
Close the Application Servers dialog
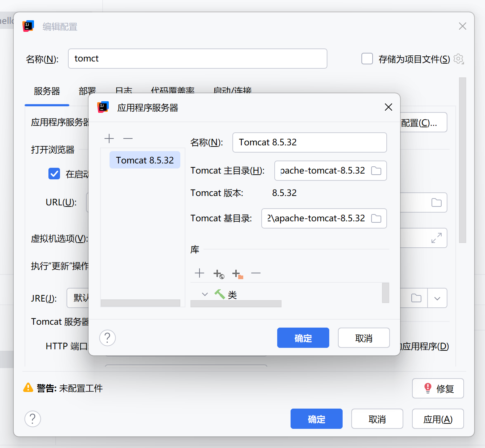click(389, 107)
